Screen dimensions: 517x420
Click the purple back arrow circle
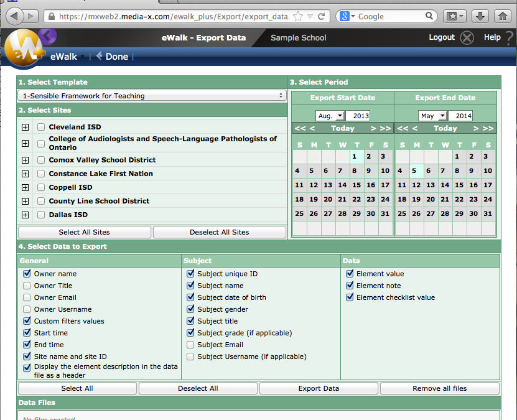tap(47, 35)
